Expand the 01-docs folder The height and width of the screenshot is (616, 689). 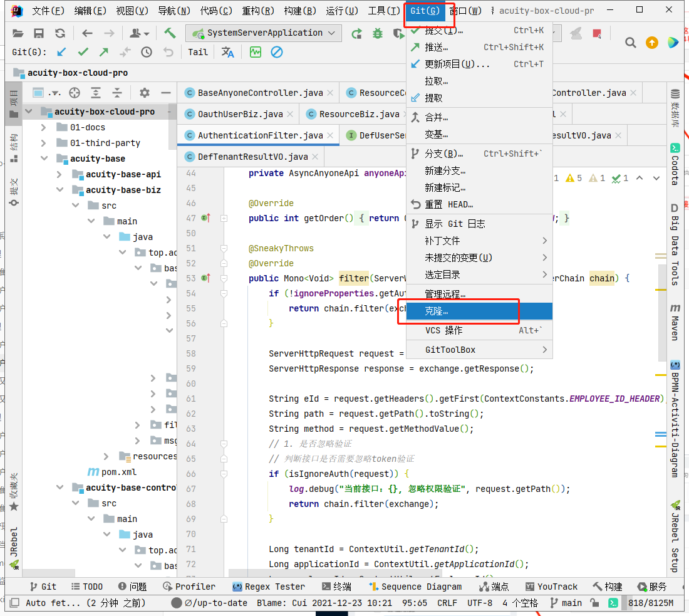[x=43, y=127]
